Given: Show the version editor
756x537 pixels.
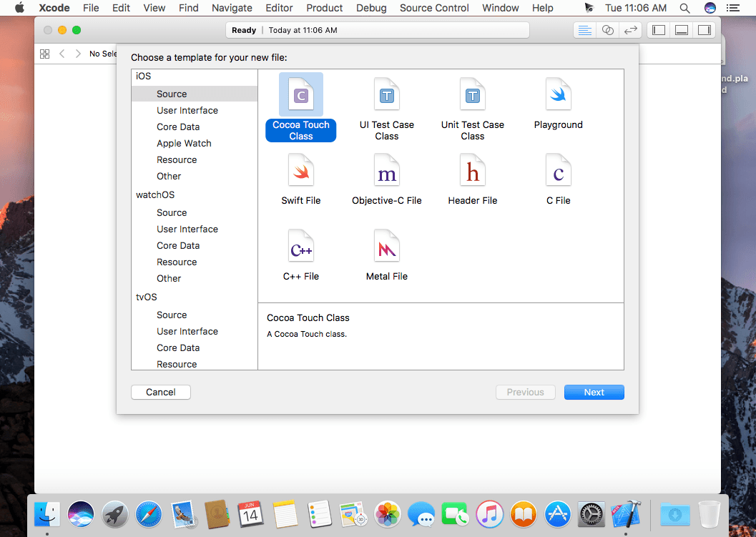Looking at the screenshot, I should (630, 30).
